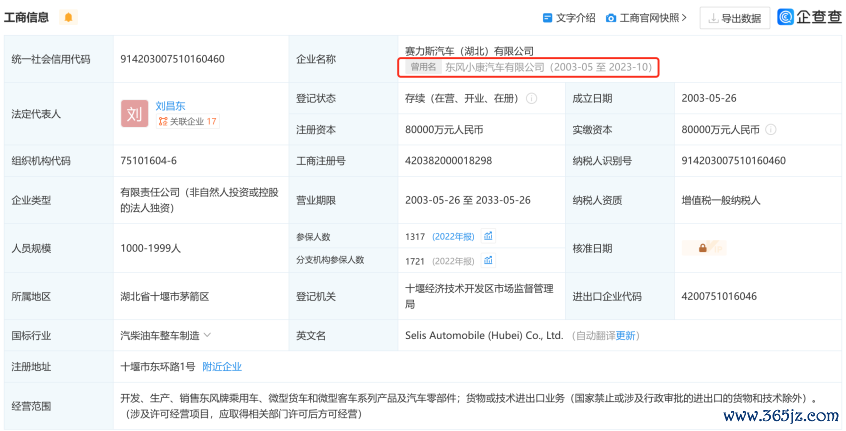Select registered capital 80000万元人民币 under 注册资本
Viewport: 846px width, 431px height.
click(444, 129)
